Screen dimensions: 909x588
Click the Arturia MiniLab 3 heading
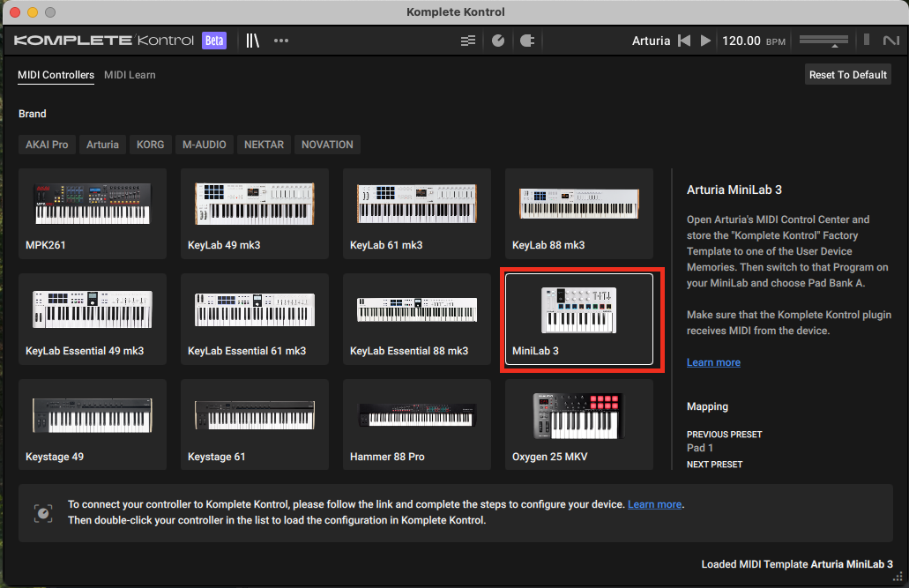(x=734, y=190)
